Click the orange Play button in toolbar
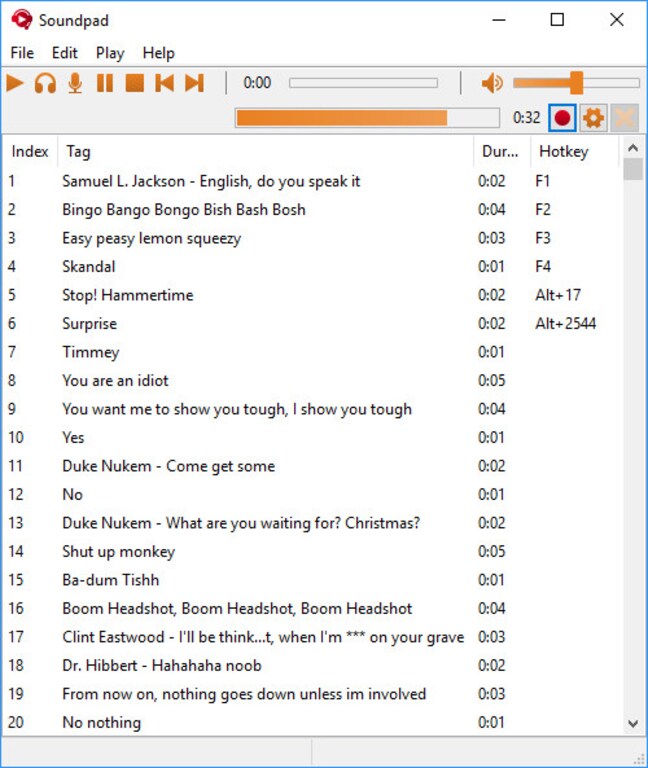 click(x=15, y=83)
